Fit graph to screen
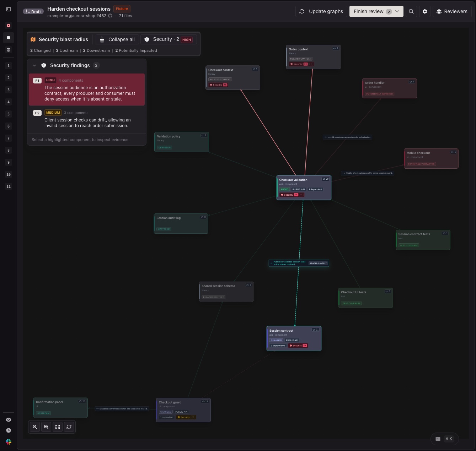476x451 pixels. (58, 427)
